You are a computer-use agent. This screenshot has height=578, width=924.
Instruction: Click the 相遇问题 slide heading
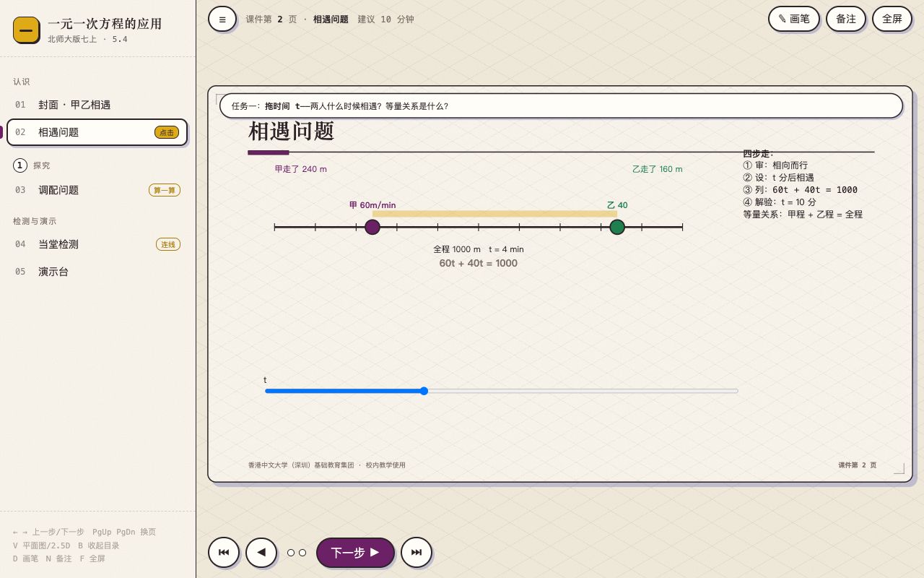click(292, 131)
